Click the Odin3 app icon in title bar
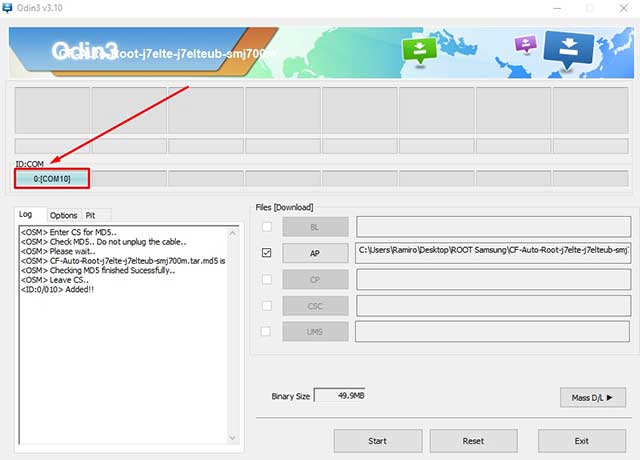Viewport: 640px width, 460px height. [7, 8]
